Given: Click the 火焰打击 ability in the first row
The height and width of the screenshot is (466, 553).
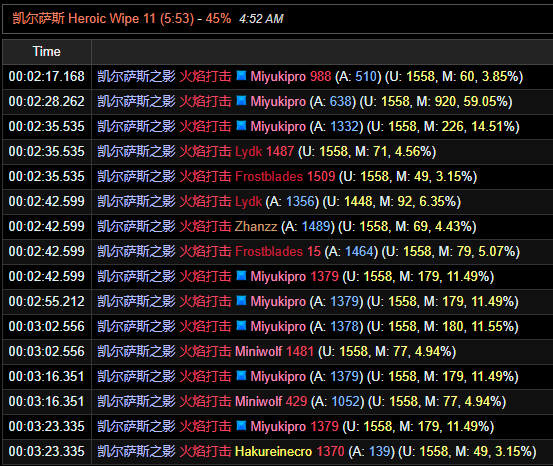Looking at the screenshot, I should click(x=205, y=76).
